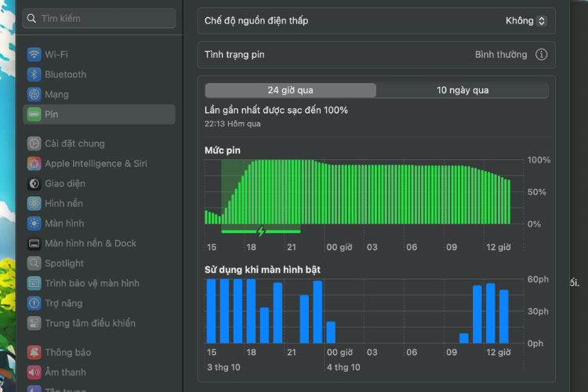Open Màn hình display icon

point(34,223)
